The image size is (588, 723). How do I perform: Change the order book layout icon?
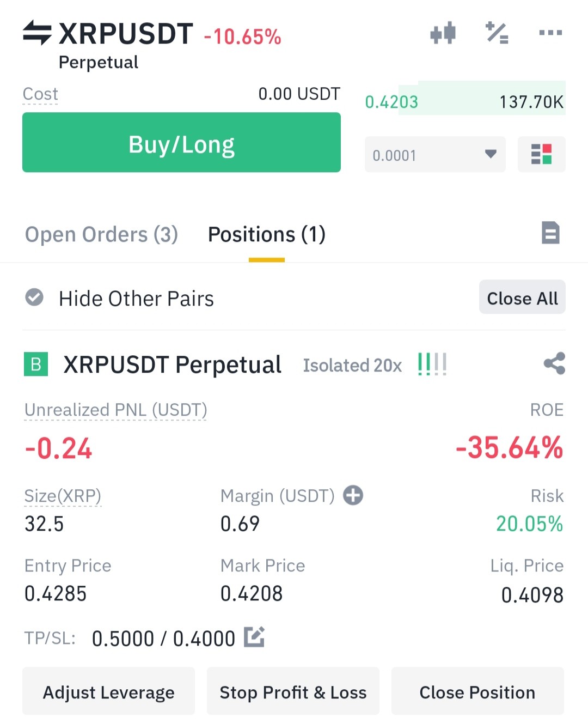[x=541, y=154]
